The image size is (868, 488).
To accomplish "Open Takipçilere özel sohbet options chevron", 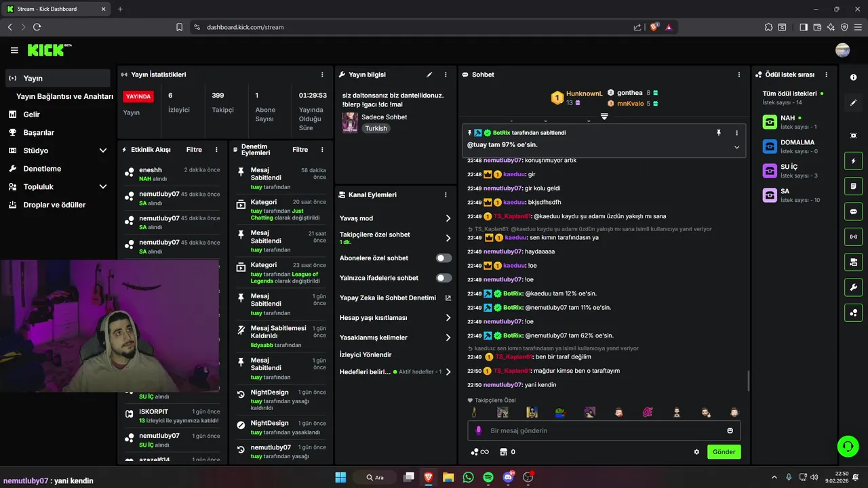I will tap(448, 238).
